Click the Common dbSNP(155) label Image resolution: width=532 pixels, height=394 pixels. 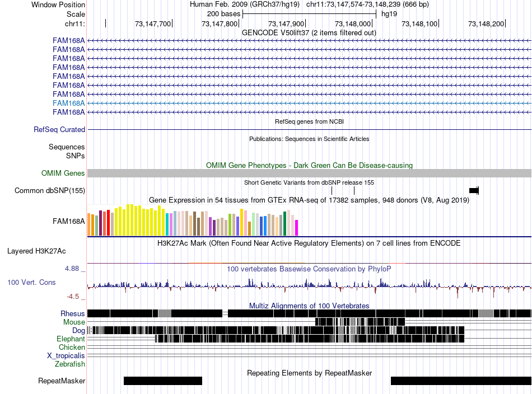coord(50,190)
